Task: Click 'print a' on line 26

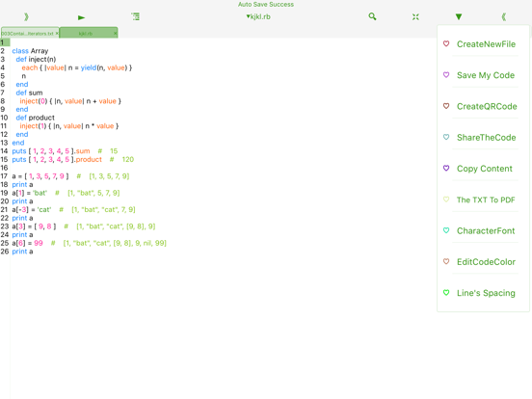Action: pyautogui.click(x=22, y=252)
